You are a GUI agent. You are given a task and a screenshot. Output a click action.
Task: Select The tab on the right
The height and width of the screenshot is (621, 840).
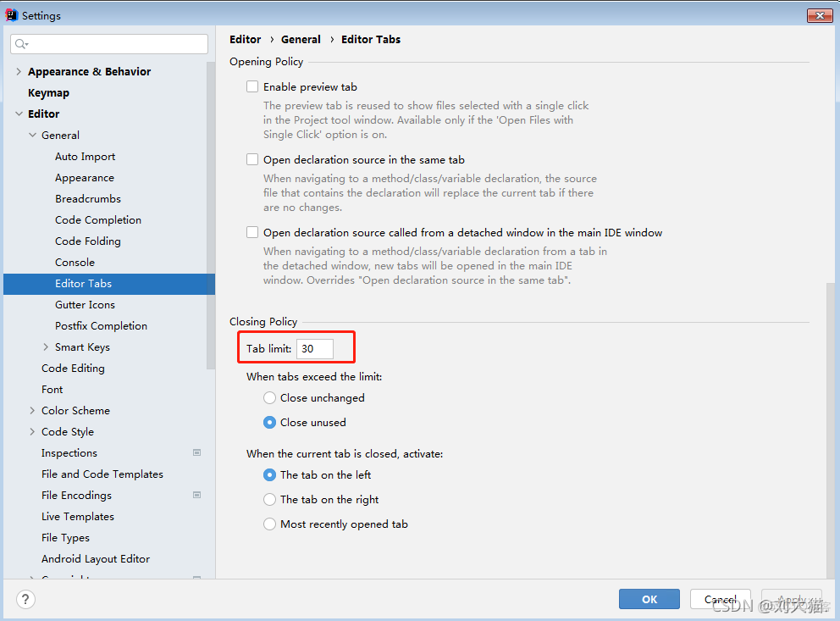point(269,500)
